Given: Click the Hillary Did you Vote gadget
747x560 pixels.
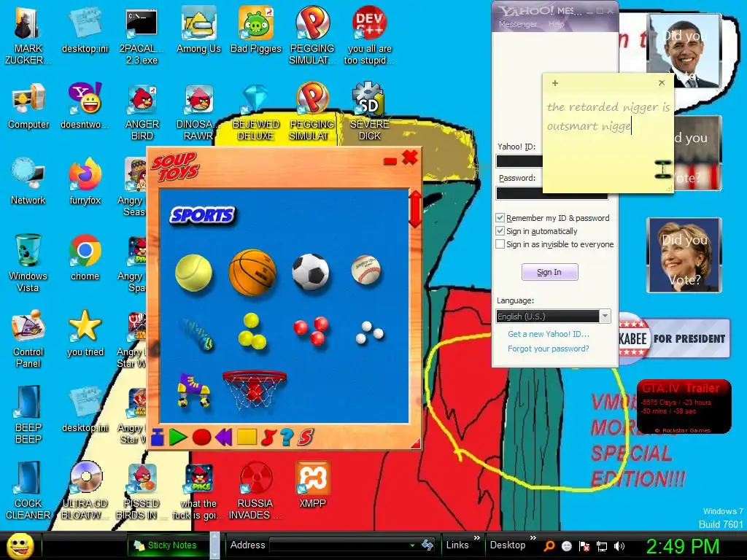Looking at the screenshot, I should (684, 255).
